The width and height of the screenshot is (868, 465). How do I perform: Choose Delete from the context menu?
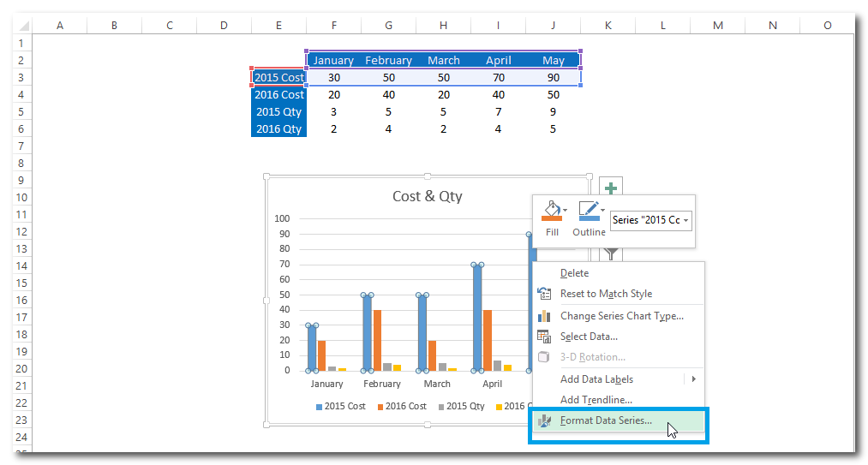point(574,273)
